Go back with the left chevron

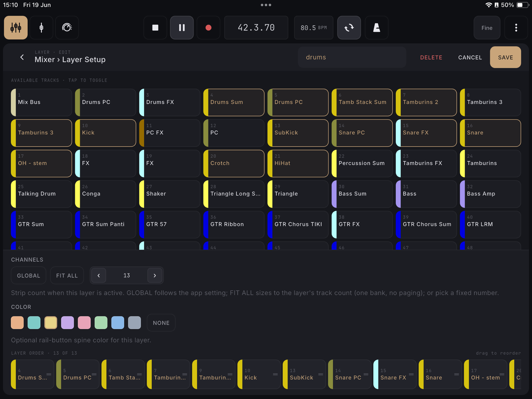click(22, 57)
